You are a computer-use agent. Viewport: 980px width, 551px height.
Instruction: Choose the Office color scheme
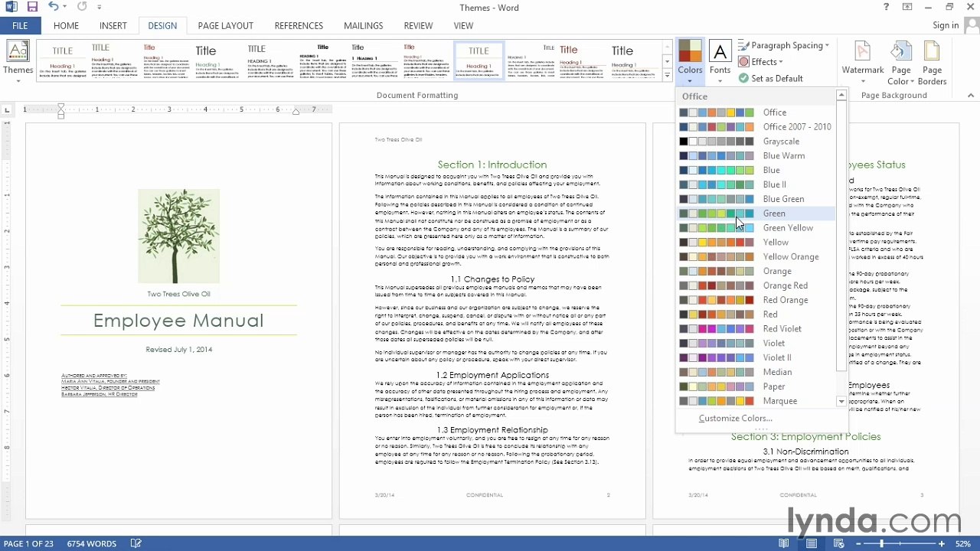(x=755, y=112)
